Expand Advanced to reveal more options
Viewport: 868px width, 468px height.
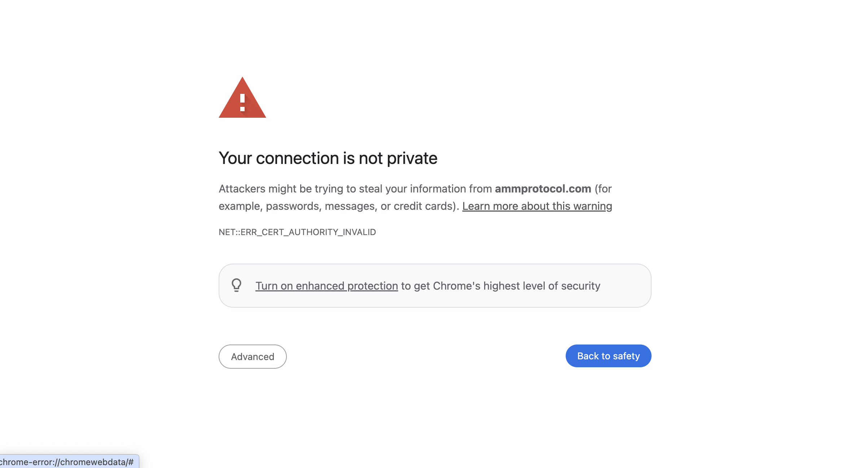pyautogui.click(x=252, y=356)
